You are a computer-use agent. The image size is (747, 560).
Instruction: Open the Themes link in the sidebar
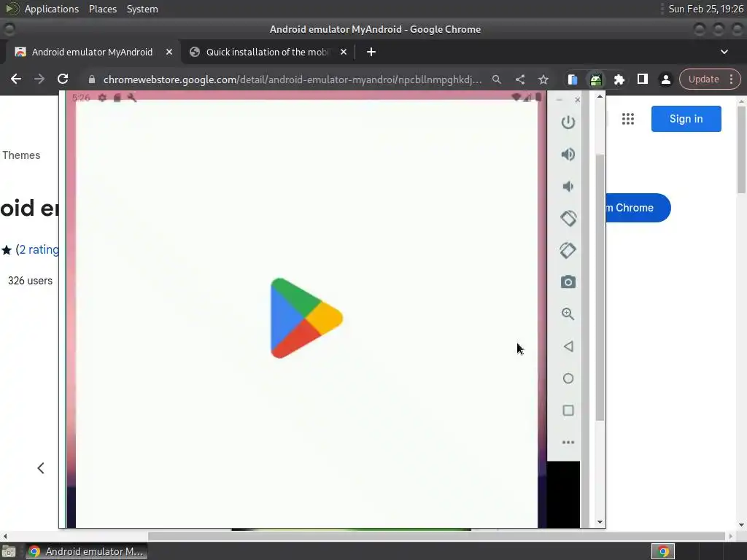(x=21, y=155)
